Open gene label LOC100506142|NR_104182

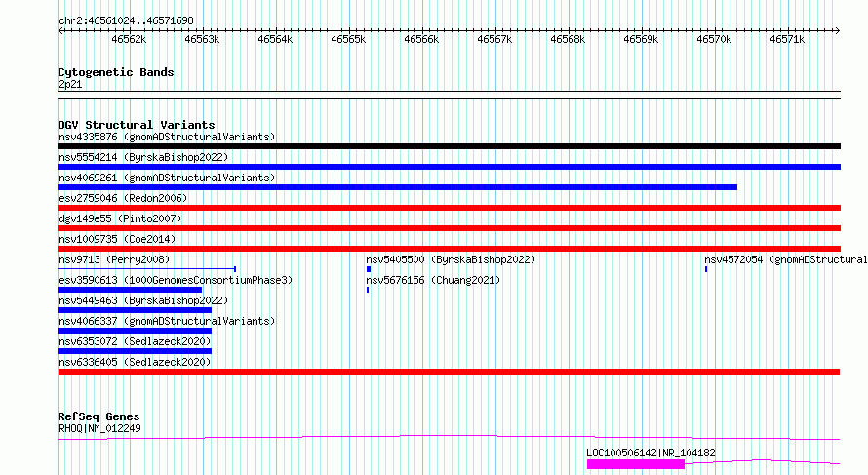[x=651, y=453]
